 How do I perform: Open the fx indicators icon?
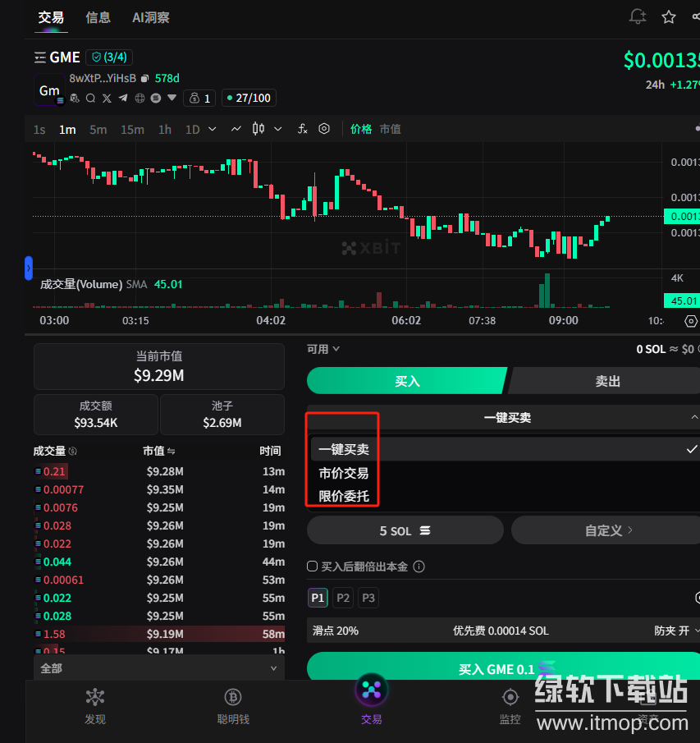coord(302,129)
